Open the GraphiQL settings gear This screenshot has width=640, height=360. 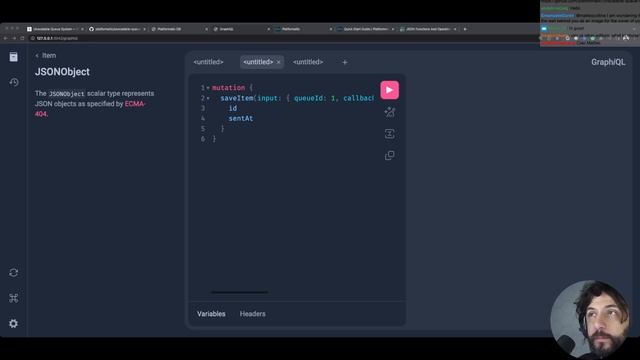[x=13, y=323]
